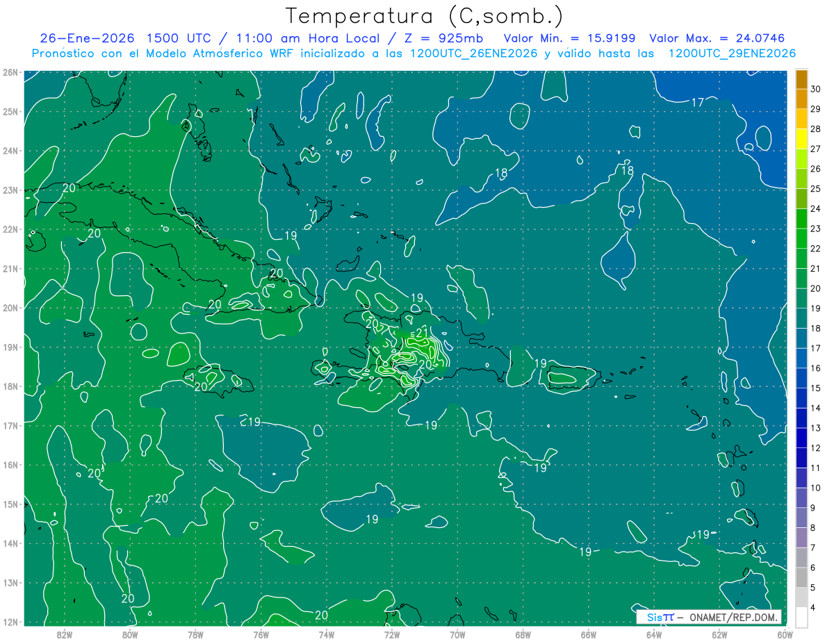Click "11:00 am Hora Local" in header
The width and height of the screenshot is (834, 644).
coord(304,38)
